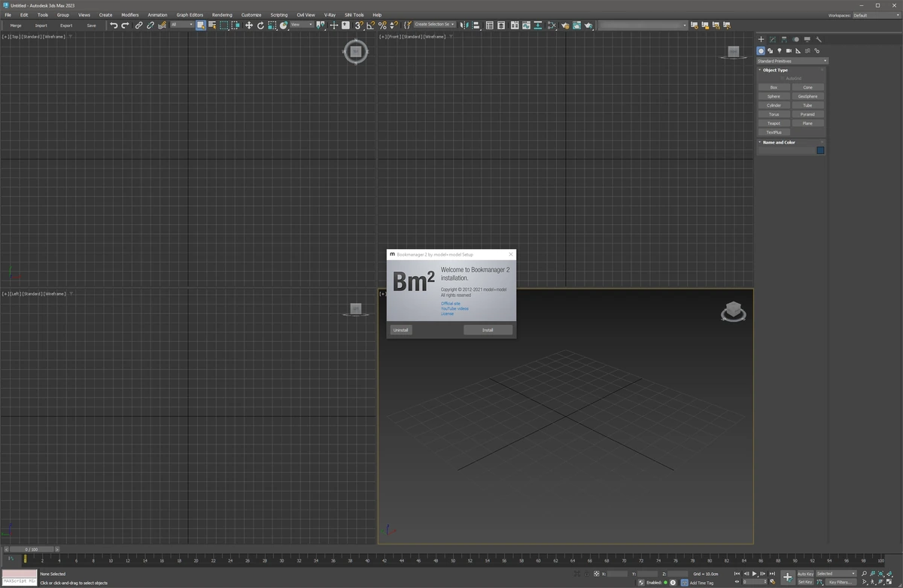
Task: Toggle the 3D Snaps icon
Action: pyautogui.click(x=360, y=25)
